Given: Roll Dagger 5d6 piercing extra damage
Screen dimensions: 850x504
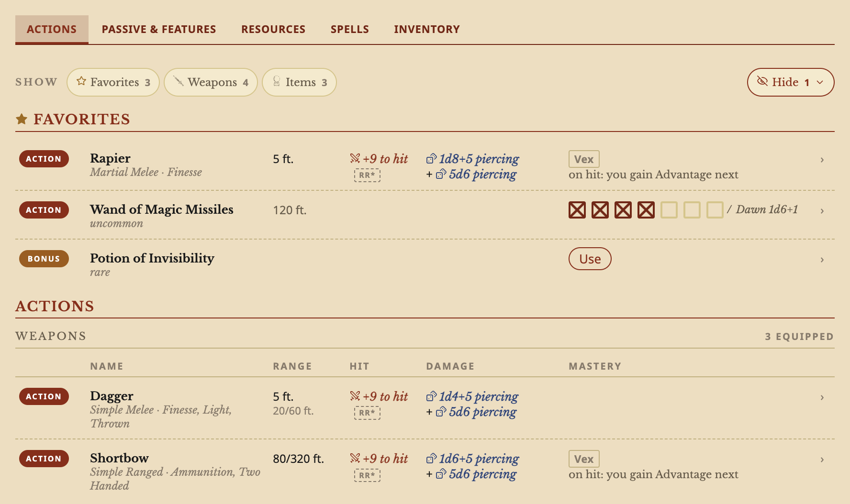Looking at the screenshot, I should [x=476, y=412].
